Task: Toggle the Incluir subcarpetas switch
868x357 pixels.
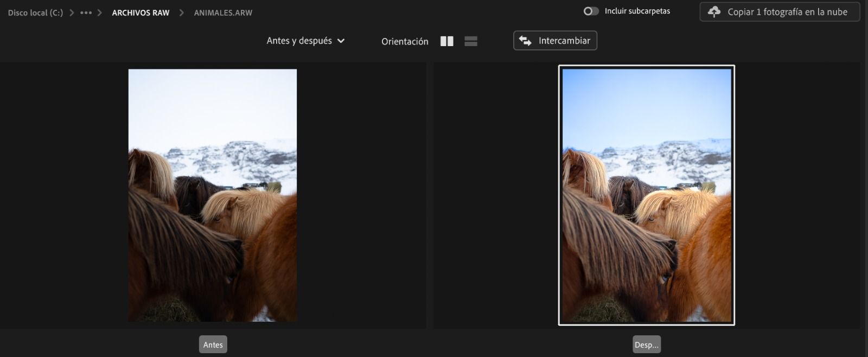Action: point(591,11)
